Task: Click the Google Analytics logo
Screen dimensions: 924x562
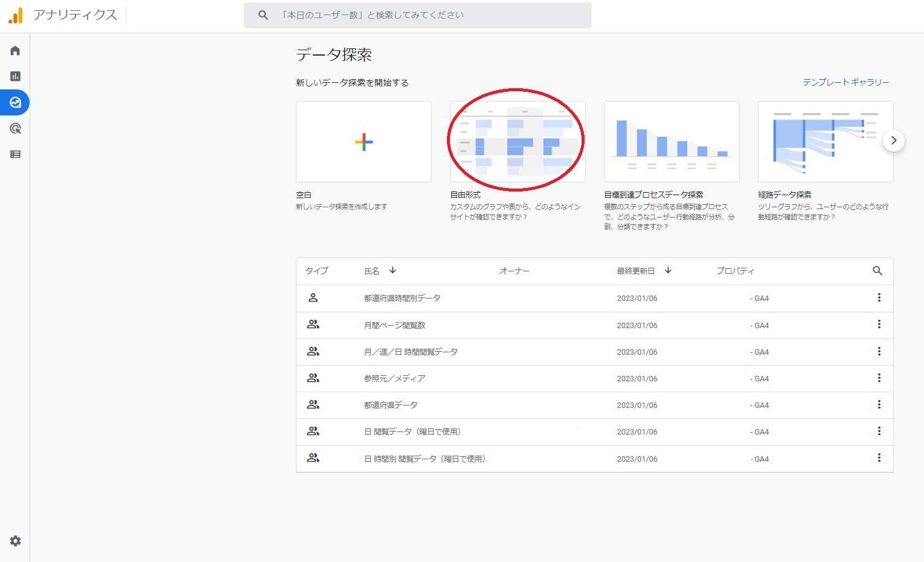Action: pyautogui.click(x=16, y=16)
